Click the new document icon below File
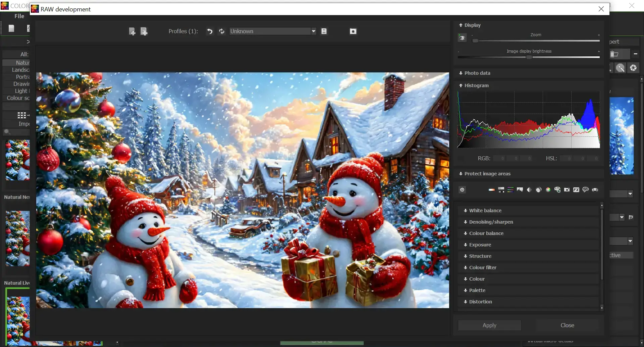The height and width of the screenshot is (347, 644). [x=11, y=28]
